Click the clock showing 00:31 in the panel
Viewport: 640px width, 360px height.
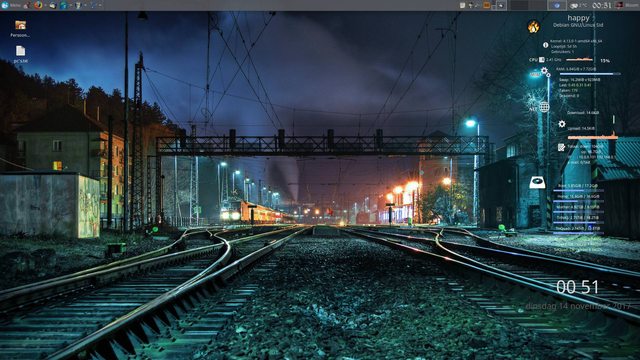pos(602,5)
